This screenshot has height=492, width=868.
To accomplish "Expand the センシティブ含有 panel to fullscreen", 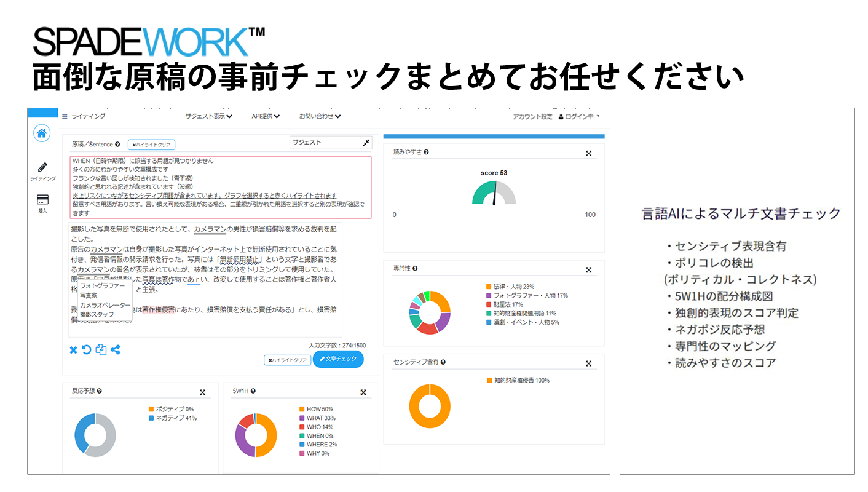I will click(588, 363).
